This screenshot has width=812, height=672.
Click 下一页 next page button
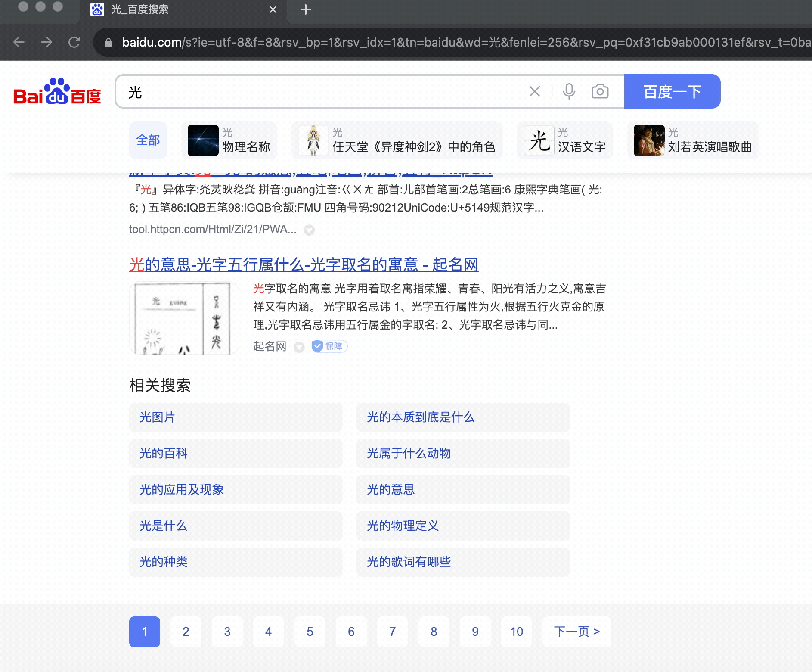[x=577, y=632]
